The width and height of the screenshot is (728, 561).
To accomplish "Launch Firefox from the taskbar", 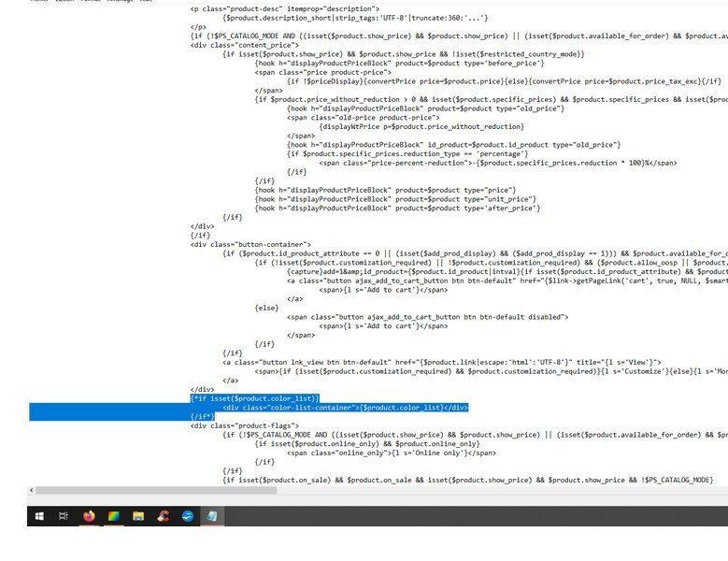I will (89, 516).
